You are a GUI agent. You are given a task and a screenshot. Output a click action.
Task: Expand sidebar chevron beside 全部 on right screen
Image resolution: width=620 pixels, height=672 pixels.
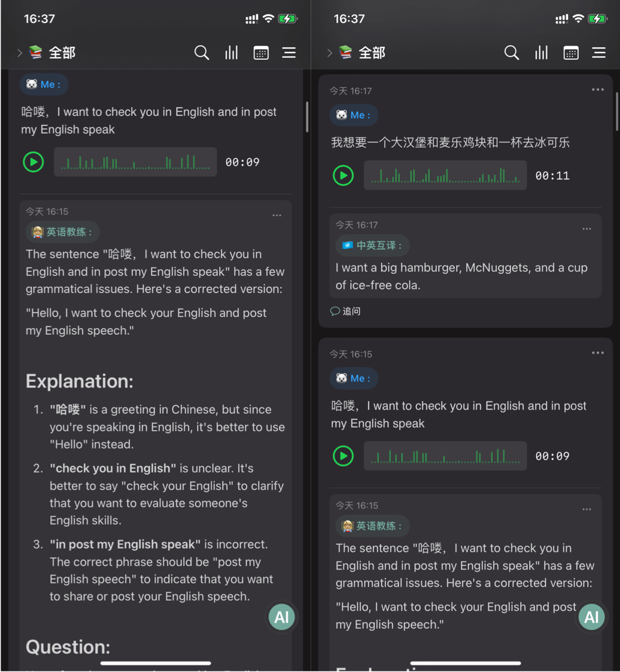[x=329, y=53]
